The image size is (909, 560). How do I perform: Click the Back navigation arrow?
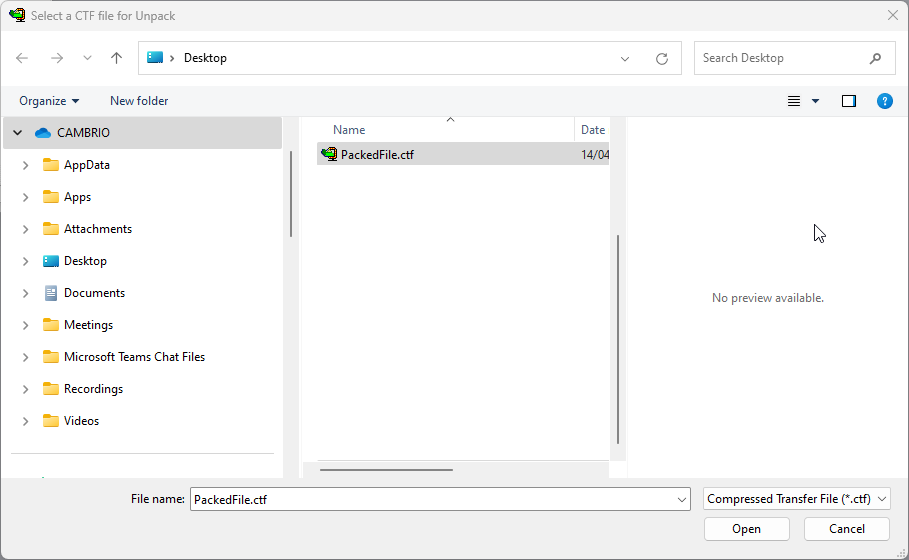pos(22,58)
